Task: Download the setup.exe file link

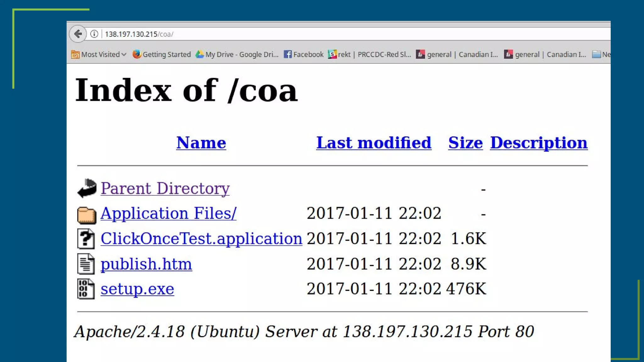Action: click(x=137, y=289)
